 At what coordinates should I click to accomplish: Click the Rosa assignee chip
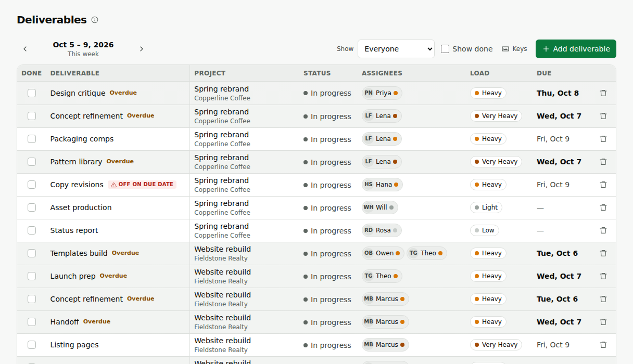pos(382,230)
